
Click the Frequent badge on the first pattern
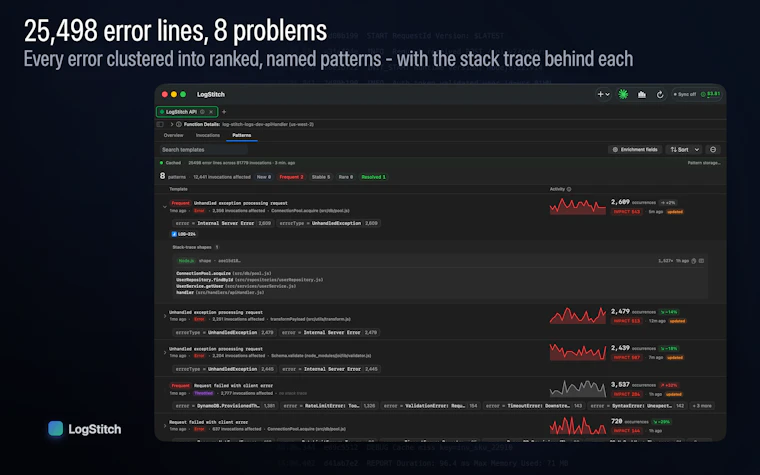click(180, 203)
